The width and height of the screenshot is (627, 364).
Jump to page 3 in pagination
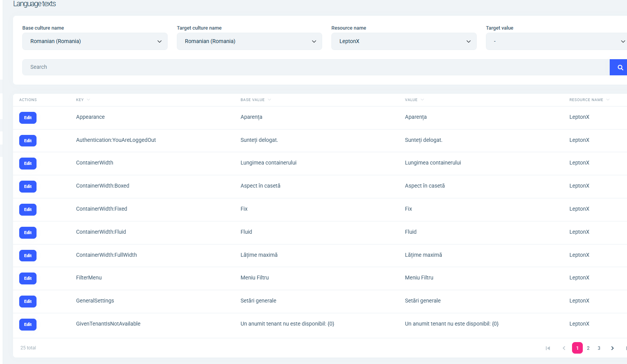pos(599,348)
